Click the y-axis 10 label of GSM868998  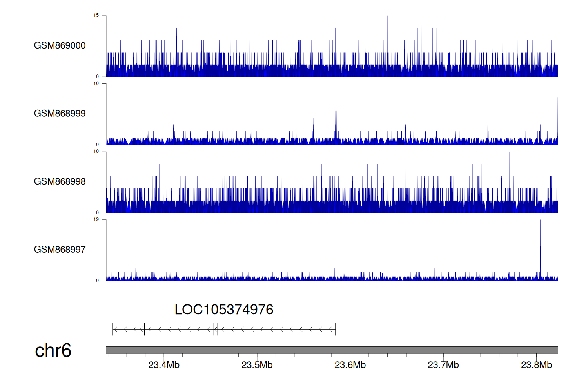(96, 152)
